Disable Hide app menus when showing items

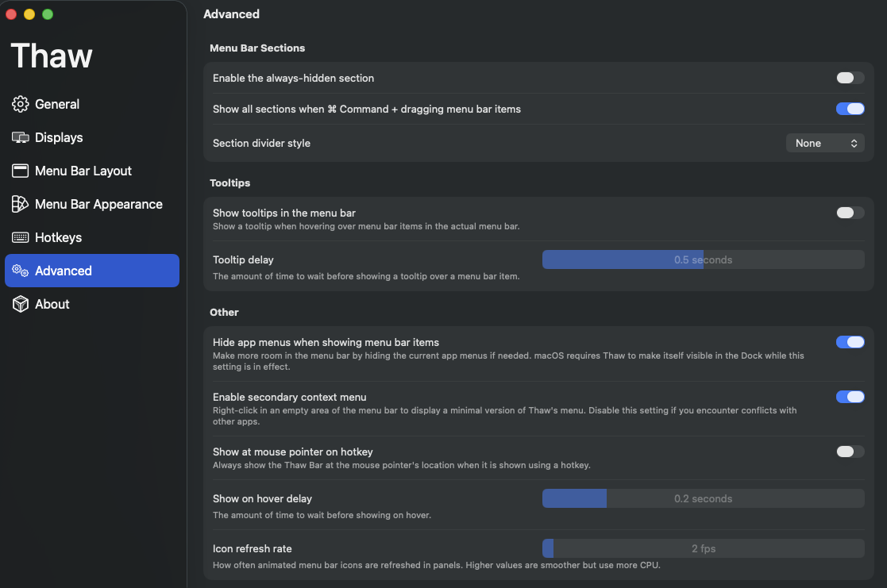(x=850, y=342)
